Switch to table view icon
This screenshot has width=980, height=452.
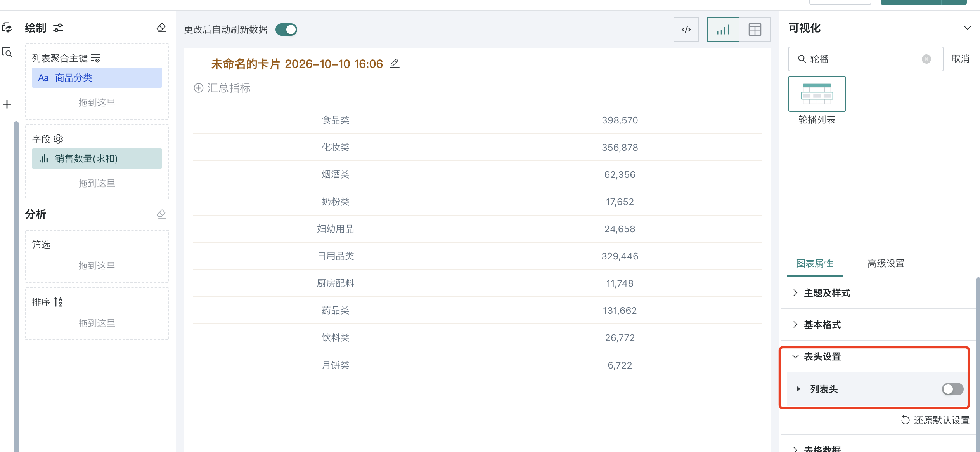click(x=755, y=30)
